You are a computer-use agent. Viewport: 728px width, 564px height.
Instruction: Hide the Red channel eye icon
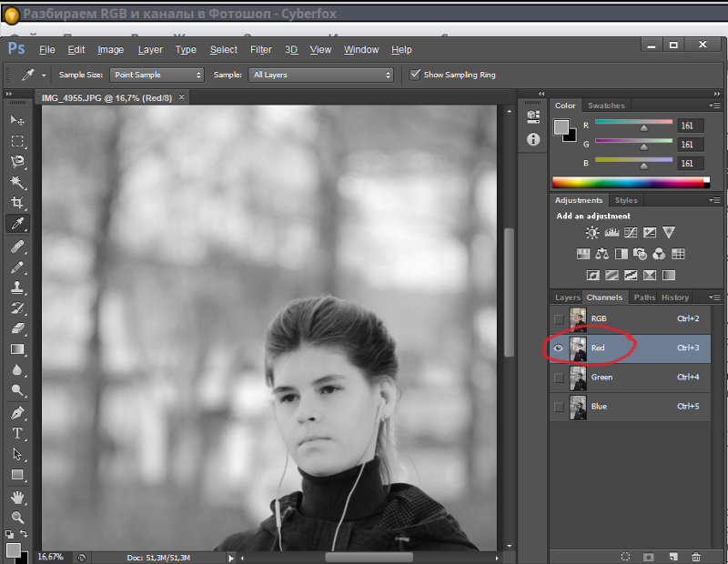tap(559, 347)
